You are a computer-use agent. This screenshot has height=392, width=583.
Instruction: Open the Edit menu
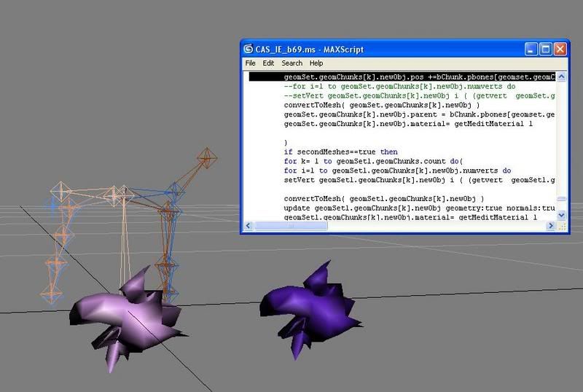(268, 63)
